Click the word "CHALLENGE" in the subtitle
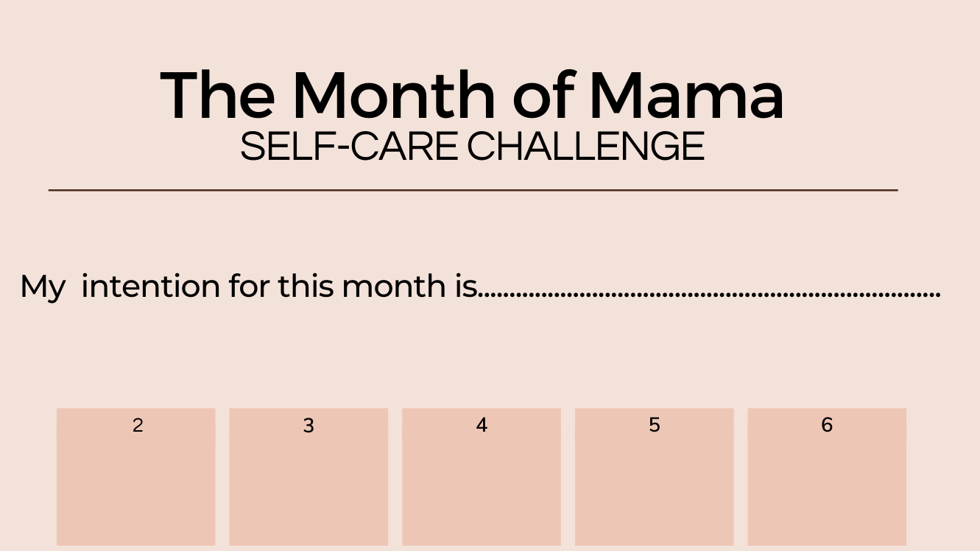 [x=585, y=147]
